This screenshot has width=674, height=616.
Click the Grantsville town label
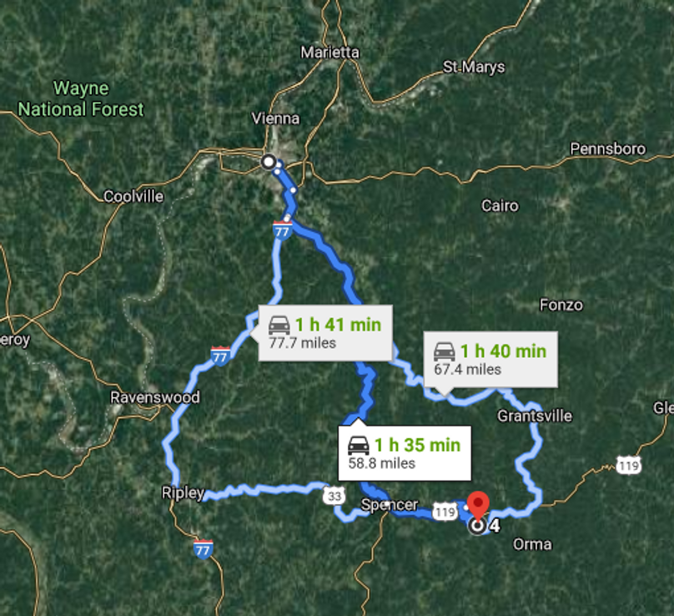(535, 416)
